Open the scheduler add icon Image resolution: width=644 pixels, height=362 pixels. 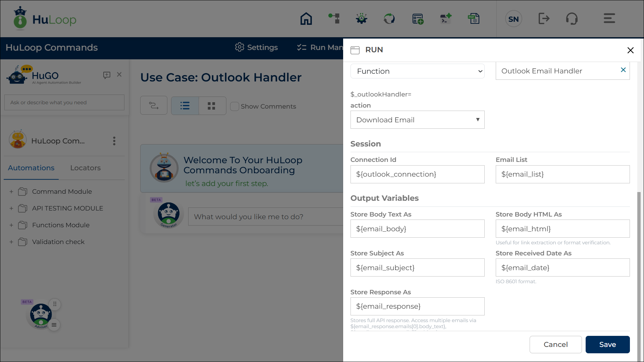[x=418, y=19]
